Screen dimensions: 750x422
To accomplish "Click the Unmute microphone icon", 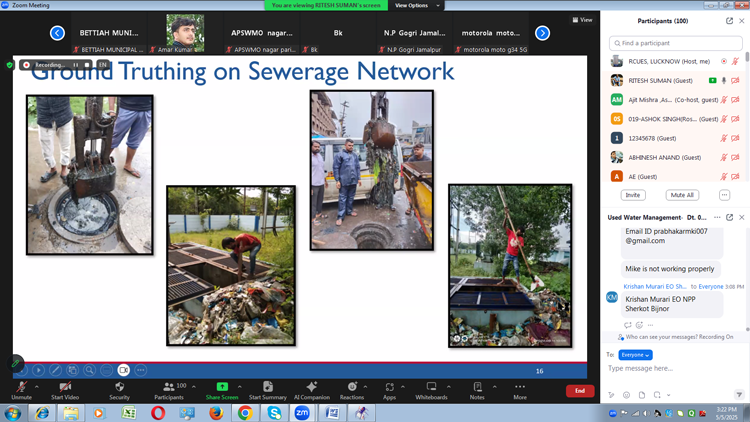I will [22, 387].
